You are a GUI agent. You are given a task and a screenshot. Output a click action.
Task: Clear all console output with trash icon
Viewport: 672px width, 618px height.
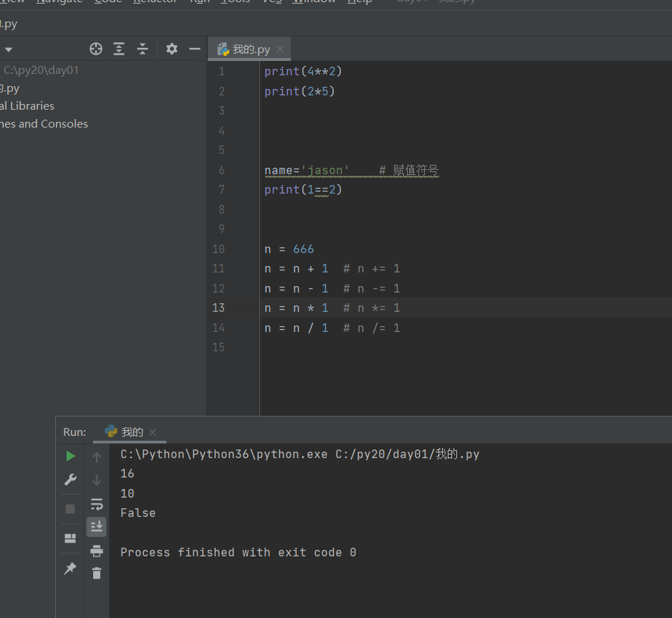[97, 574]
